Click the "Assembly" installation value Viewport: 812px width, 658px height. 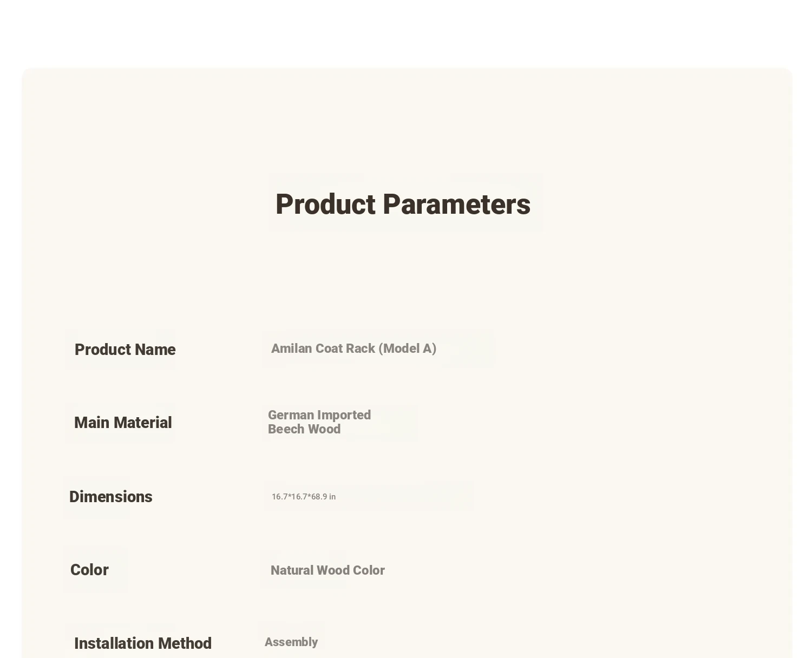[x=291, y=642]
